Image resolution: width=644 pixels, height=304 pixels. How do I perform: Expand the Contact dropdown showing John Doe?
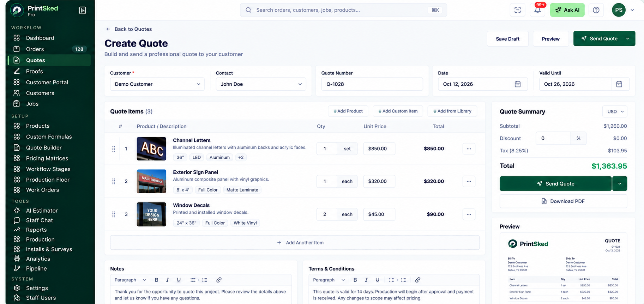[261, 84]
